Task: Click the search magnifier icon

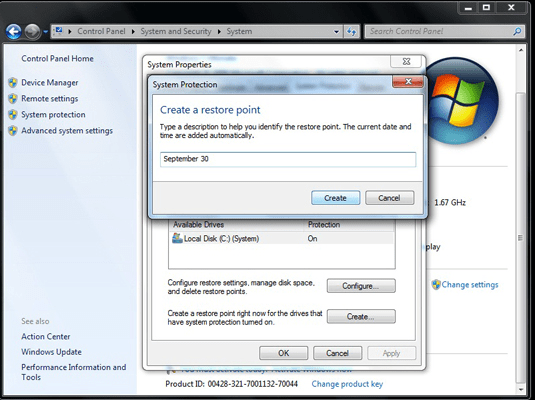Action: (517, 31)
